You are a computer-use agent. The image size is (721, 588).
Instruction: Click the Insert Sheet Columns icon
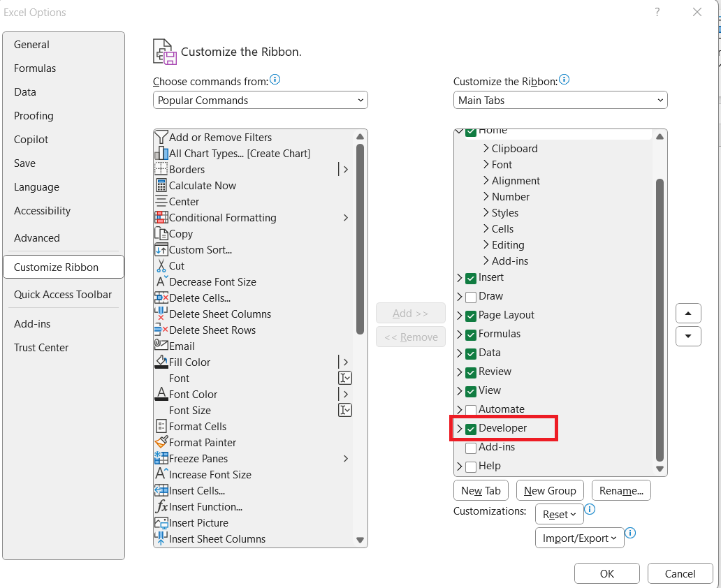pyautogui.click(x=161, y=538)
